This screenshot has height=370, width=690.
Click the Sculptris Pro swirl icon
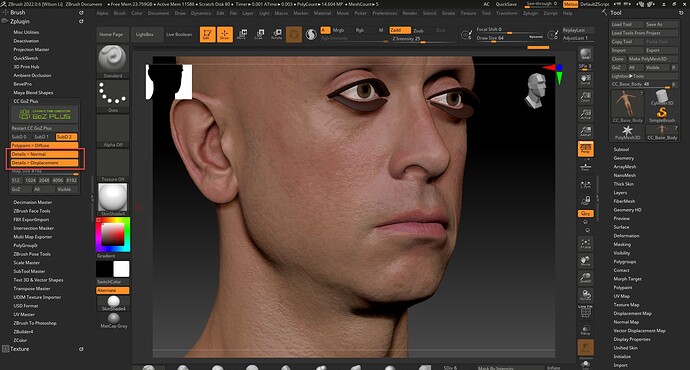(311, 34)
